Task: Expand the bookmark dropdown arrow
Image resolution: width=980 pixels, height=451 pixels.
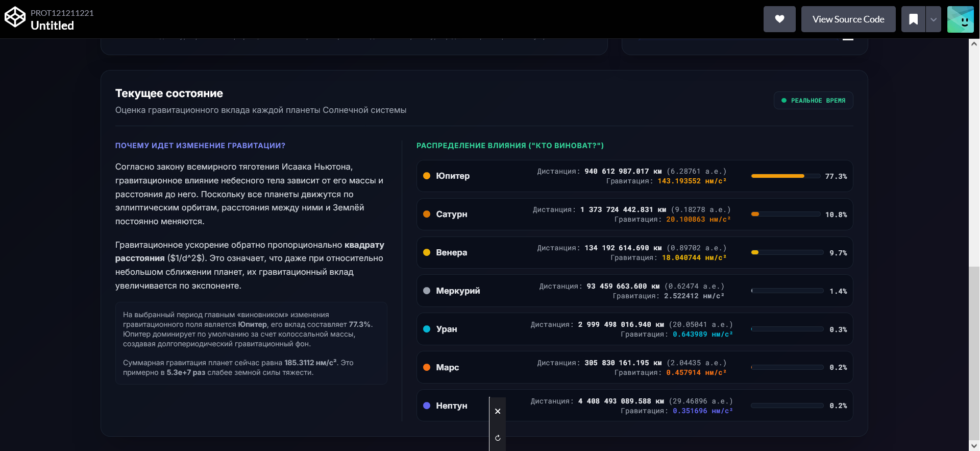Action: [934, 19]
